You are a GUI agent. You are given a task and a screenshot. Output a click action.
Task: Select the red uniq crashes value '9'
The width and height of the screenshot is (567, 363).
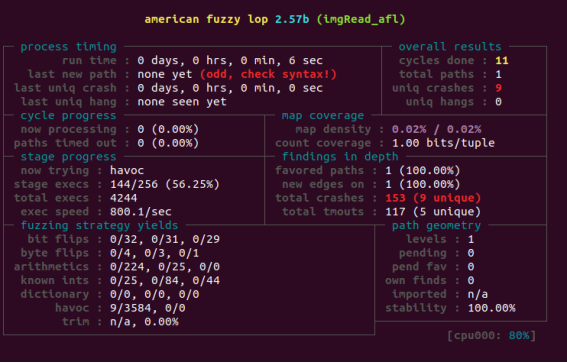pyautogui.click(x=498, y=88)
